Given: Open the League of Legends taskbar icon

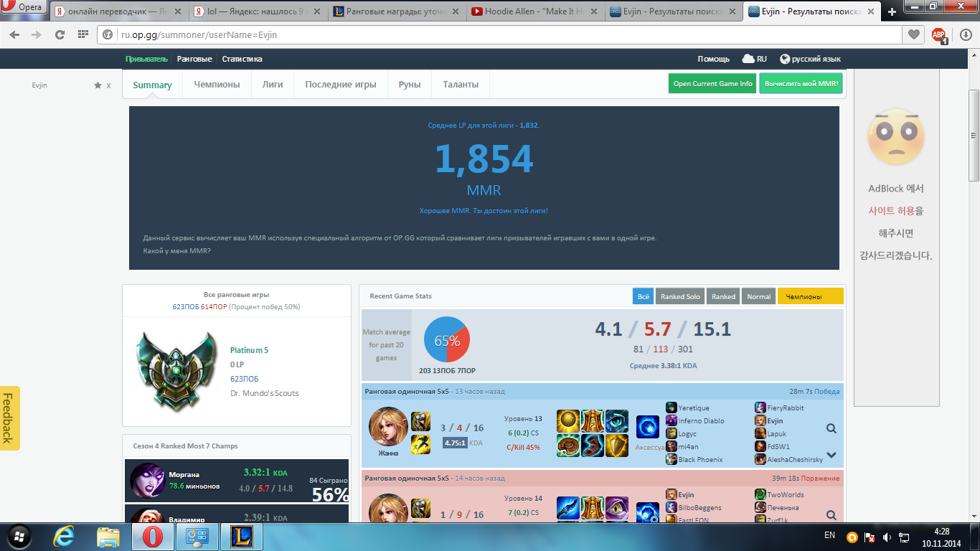Looking at the screenshot, I should pyautogui.click(x=241, y=536).
